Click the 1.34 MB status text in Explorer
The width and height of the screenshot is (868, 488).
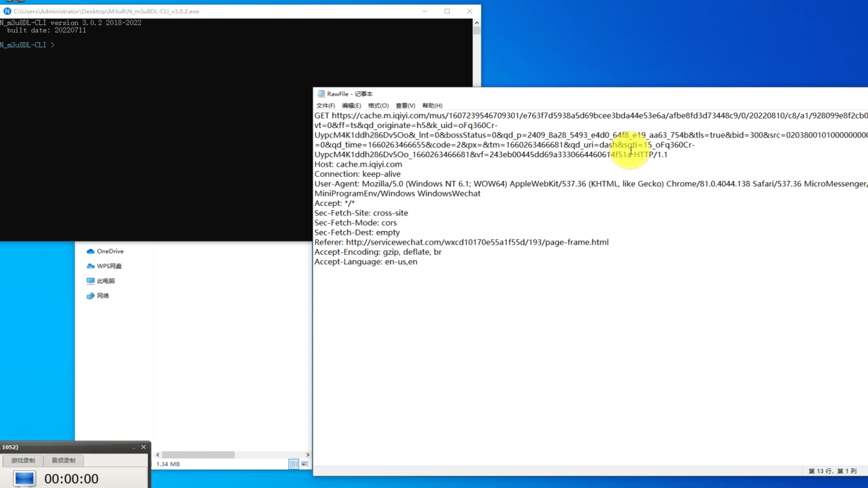click(168, 464)
